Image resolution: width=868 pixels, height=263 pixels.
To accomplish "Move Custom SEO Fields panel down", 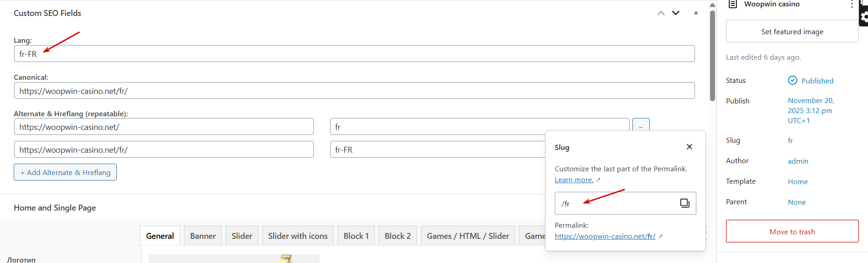I will pos(676,13).
